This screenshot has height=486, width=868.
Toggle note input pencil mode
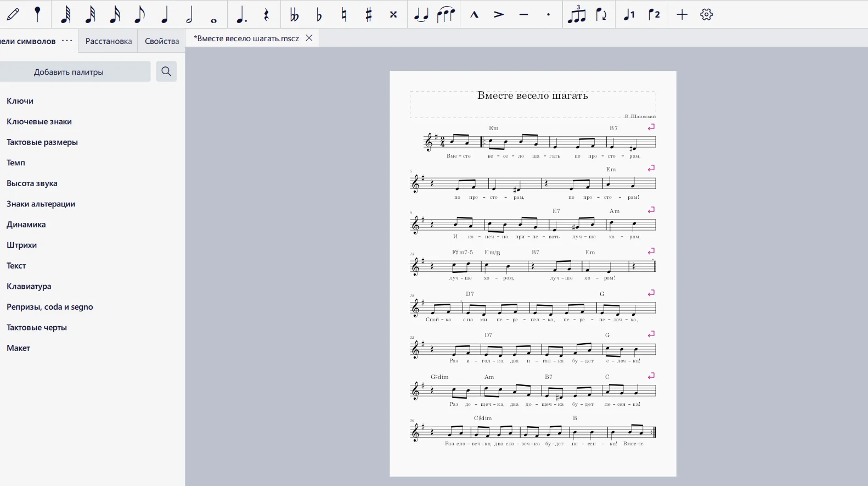click(13, 14)
